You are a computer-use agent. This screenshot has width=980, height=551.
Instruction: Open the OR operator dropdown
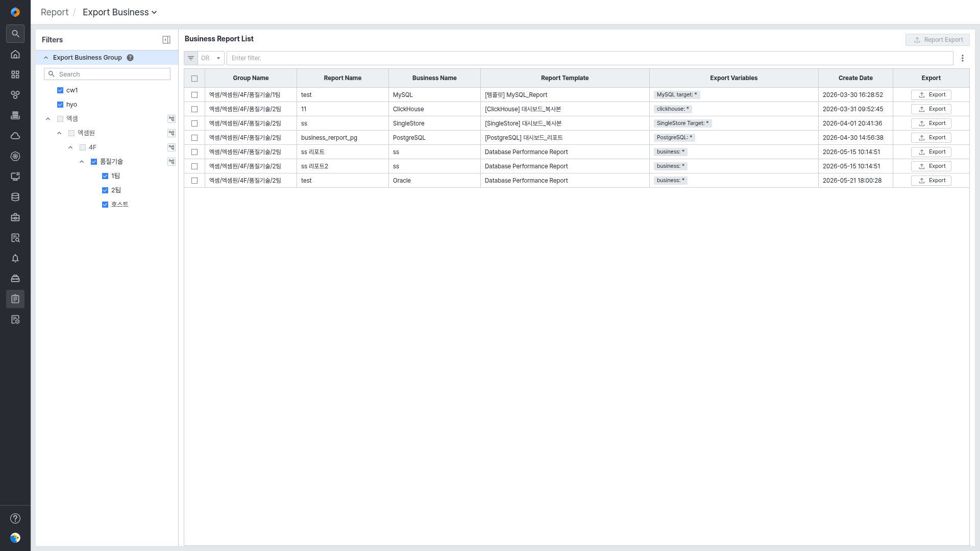211,58
